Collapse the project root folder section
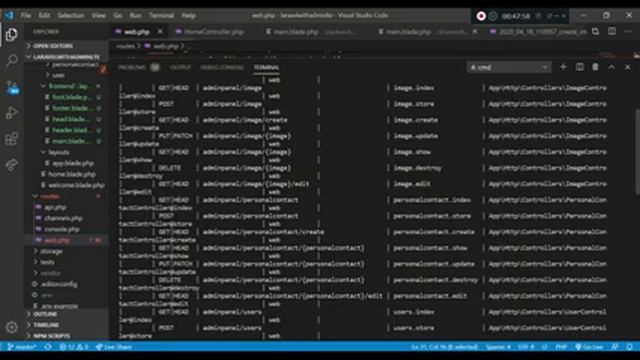Screen dimensions: 640x360 click(x=67, y=57)
